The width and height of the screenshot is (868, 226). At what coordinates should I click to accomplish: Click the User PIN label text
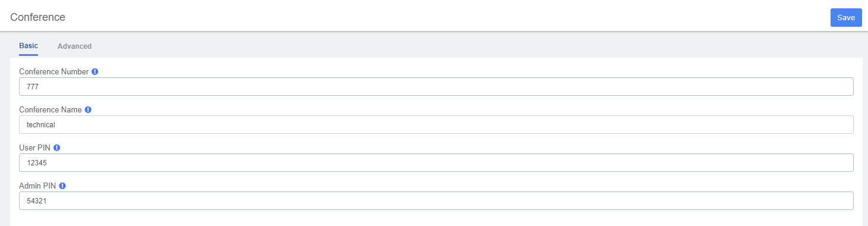tap(35, 147)
